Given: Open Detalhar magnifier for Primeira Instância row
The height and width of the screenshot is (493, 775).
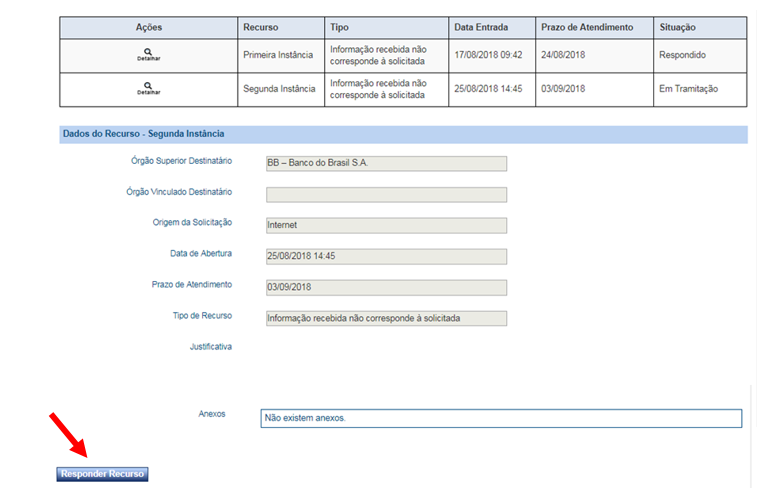Looking at the screenshot, I should tap(148, 52).
